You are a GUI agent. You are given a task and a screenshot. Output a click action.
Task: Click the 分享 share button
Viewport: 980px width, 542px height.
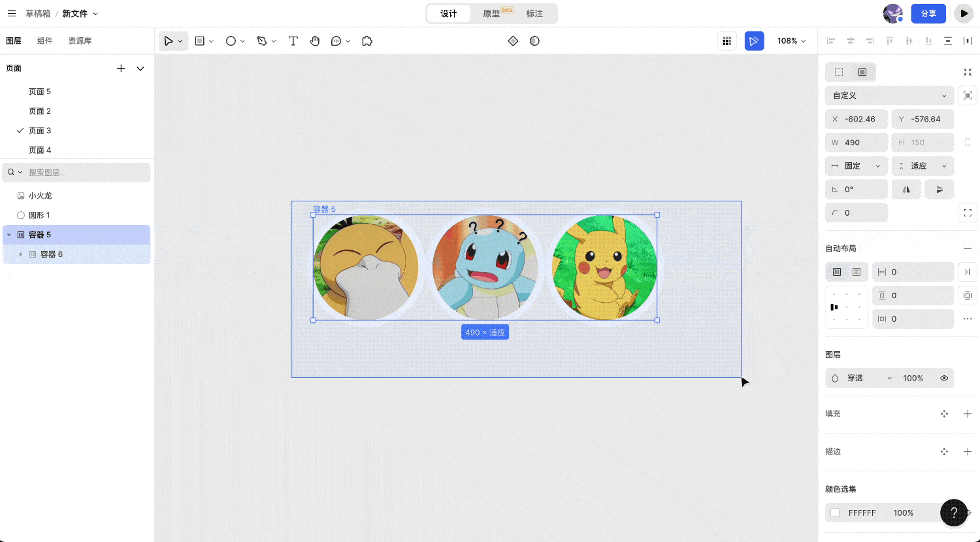tap(928, 14)
